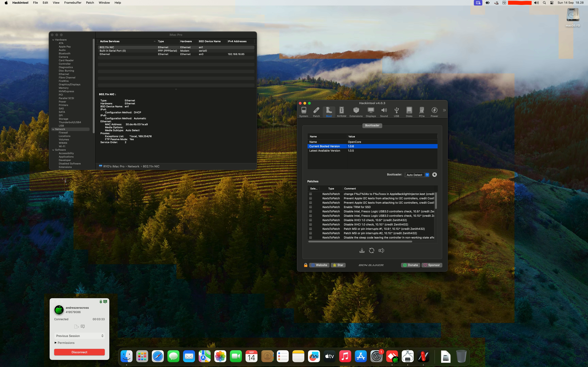The width and height of the screenshot is (588, 367).
Task: Switch to the PCIe toolbar icon
Action: (421, 112)
